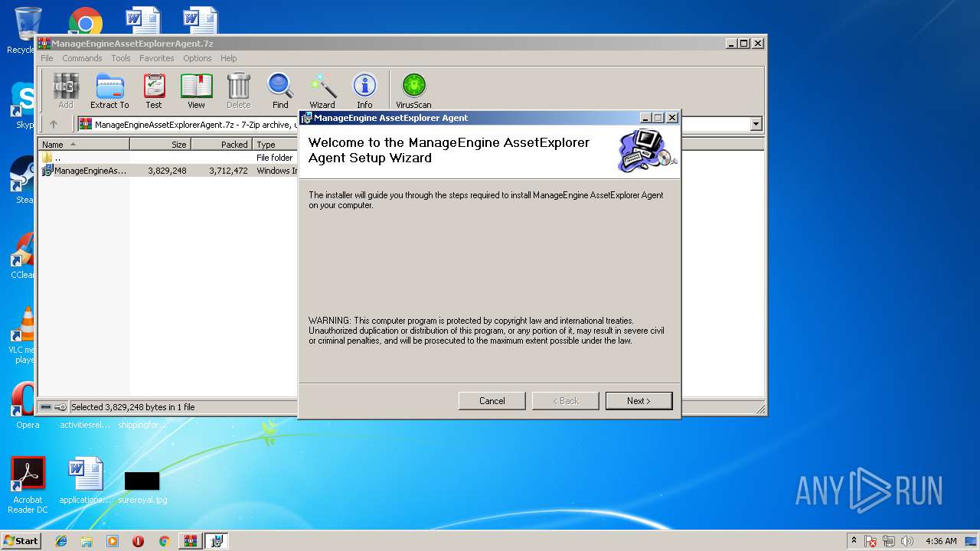Expand the archive path dropdown arrow
Viewport: 980px width, 551px height.
point(756,124)
